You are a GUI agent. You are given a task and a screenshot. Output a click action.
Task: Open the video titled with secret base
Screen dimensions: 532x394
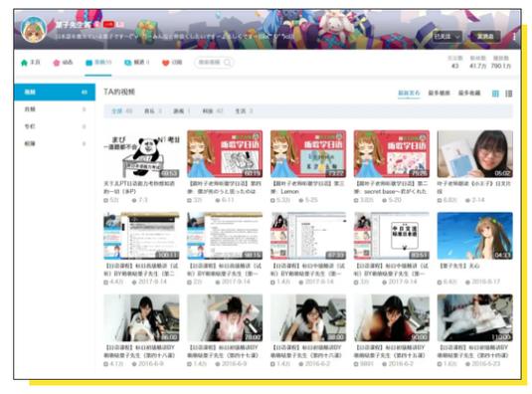click(392, 188)
